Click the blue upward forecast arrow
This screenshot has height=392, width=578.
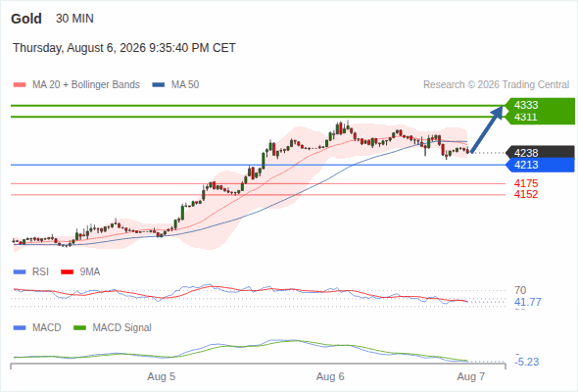pos(487,129)
